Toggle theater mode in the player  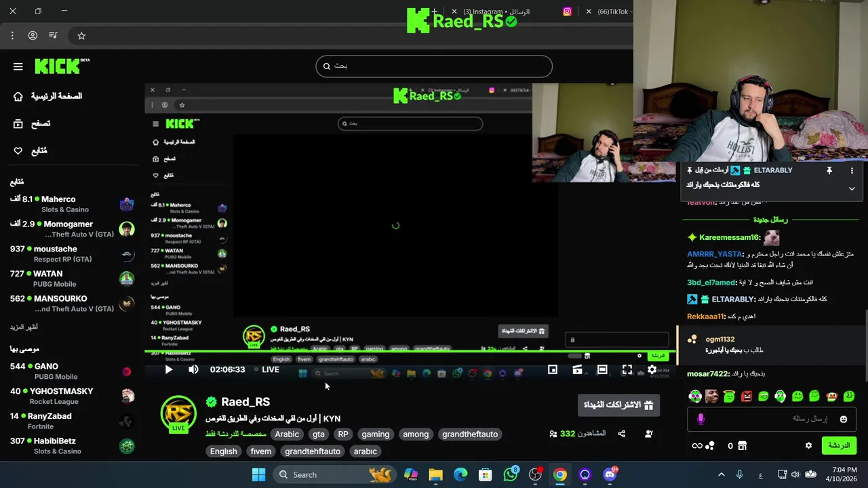(602, 369)
